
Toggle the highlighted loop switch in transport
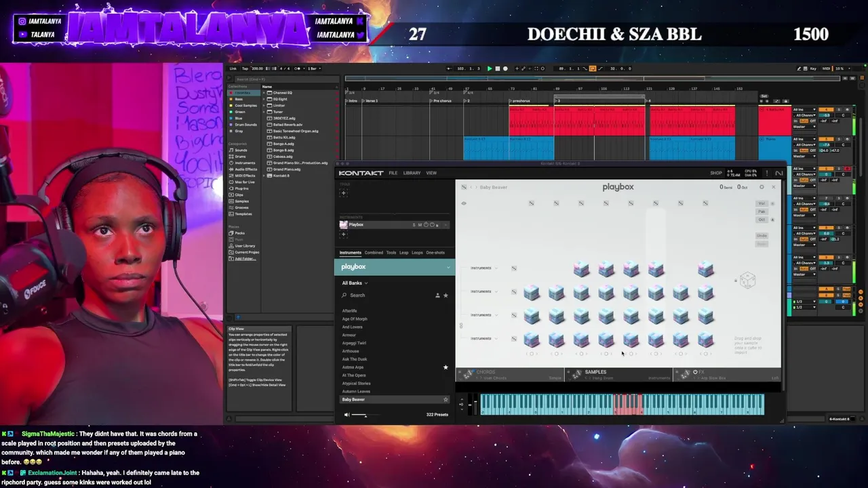[592, 68]
